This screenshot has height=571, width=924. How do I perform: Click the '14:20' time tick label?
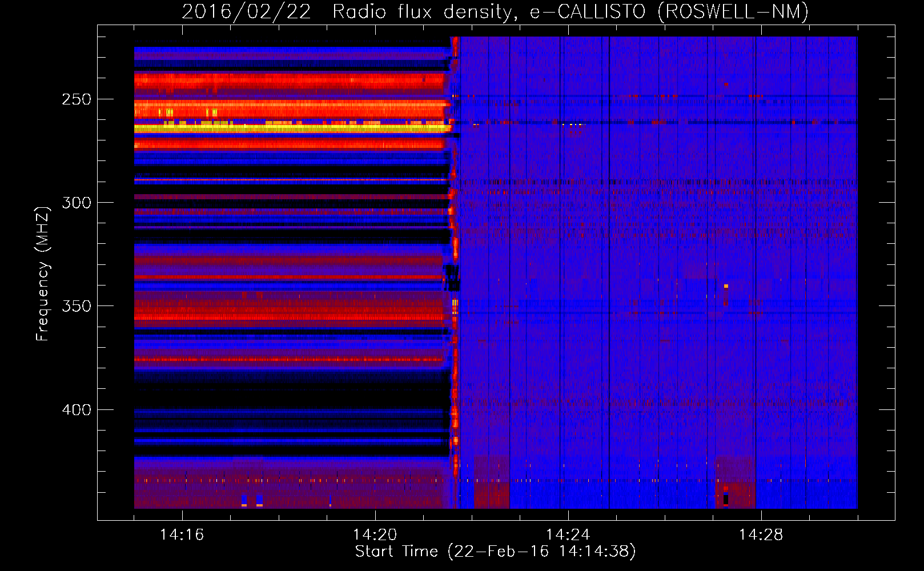pyautogui.click(x=375, y=535)
